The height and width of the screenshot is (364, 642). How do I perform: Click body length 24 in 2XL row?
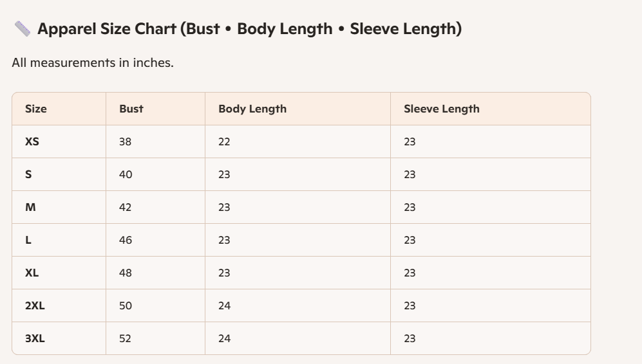(x=224, y=305)
